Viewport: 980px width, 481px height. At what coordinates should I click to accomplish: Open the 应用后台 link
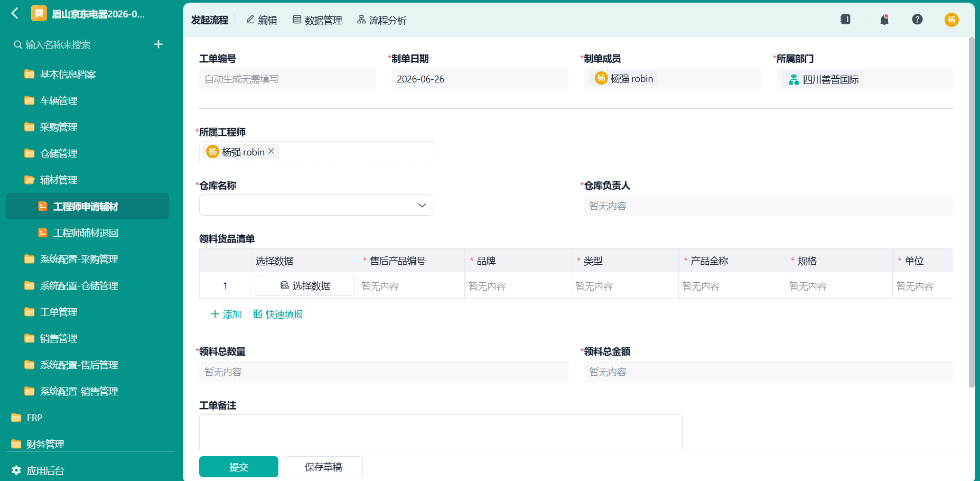[45, 470]
